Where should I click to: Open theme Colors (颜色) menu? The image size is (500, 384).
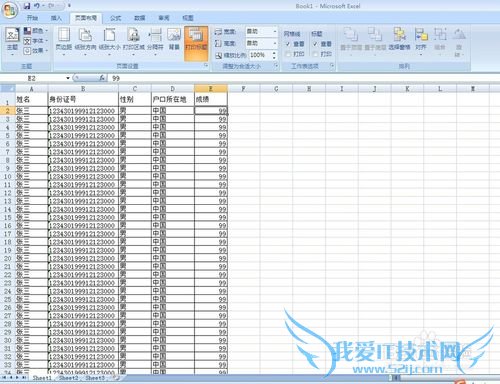36,31
